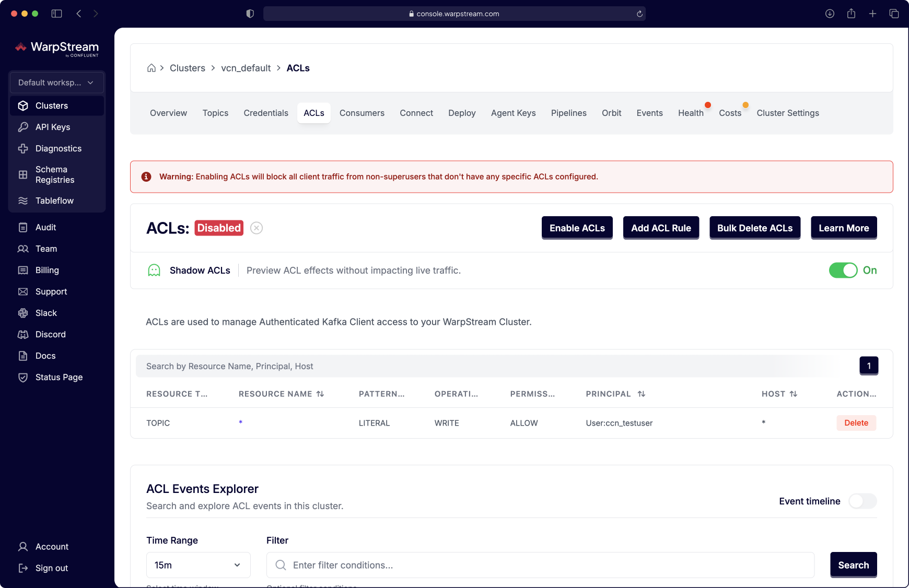Click the Search button in Events Explorer
909x588 pixels.
coord(854,565)
